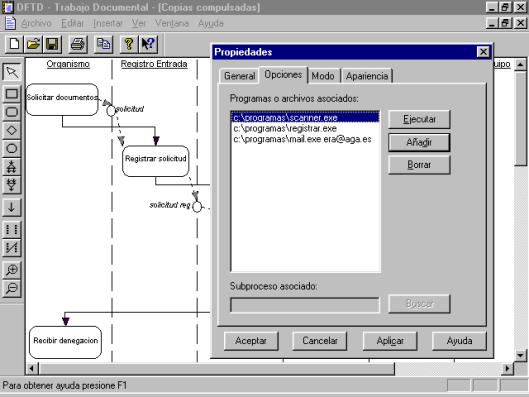Click the Ejecutar button

(419, 119)
